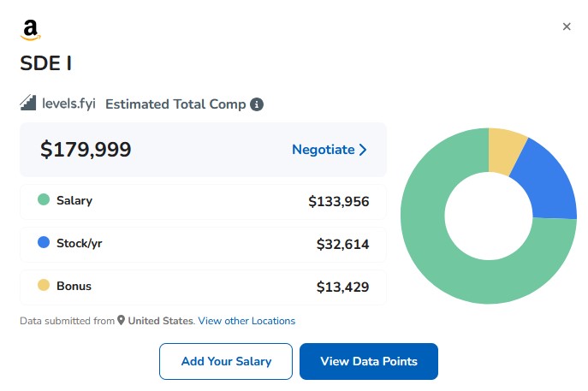Click the location pin icon
The image size is (588, 391).
point(122,321)
